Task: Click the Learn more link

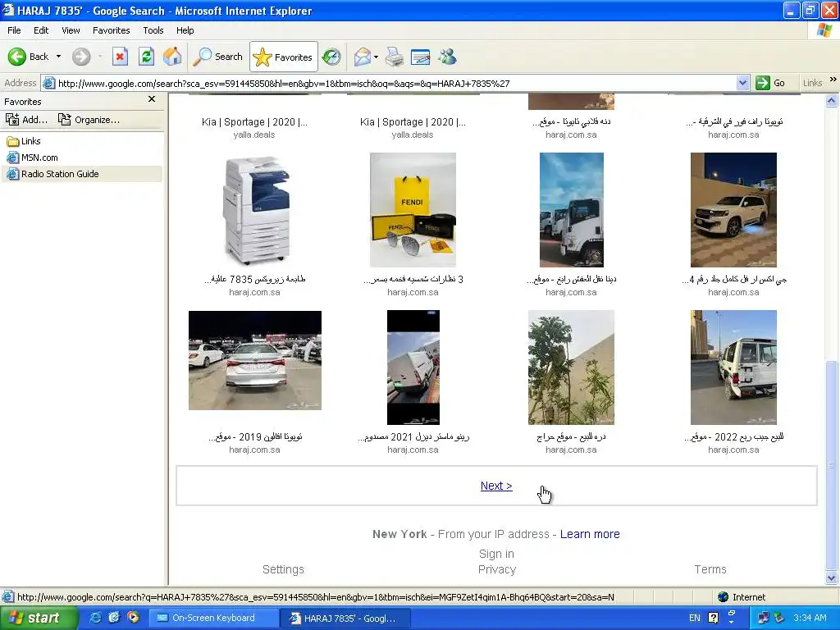Action: click(590, 534)
